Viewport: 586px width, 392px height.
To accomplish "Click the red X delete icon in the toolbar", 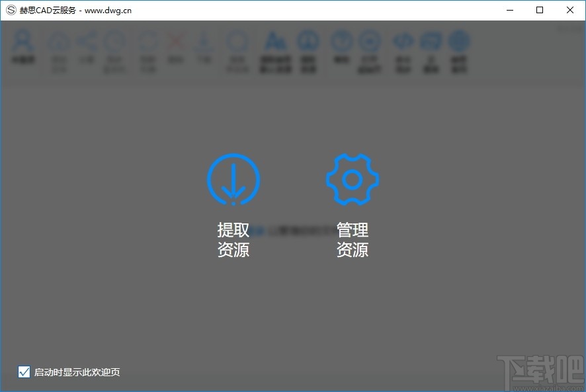I will (175, 41).
